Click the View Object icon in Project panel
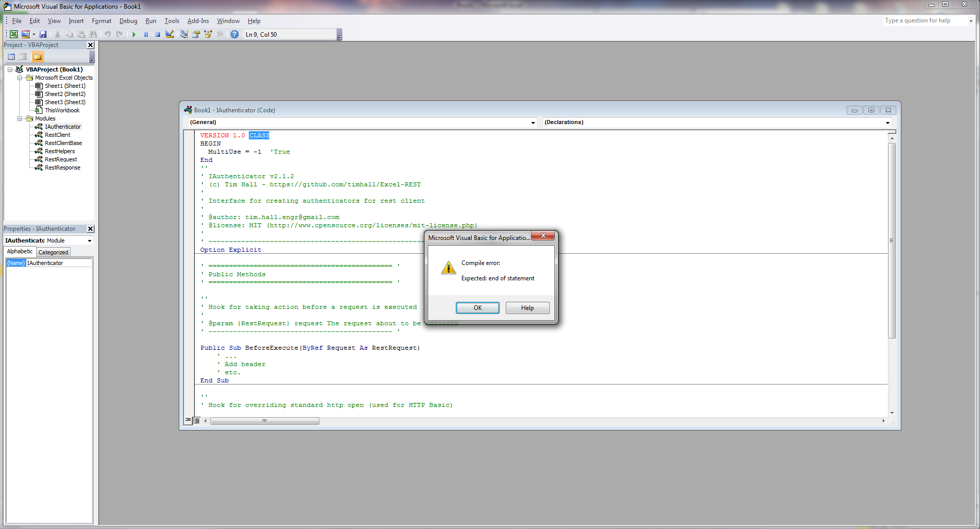980x529 pixels. point(23,57)
